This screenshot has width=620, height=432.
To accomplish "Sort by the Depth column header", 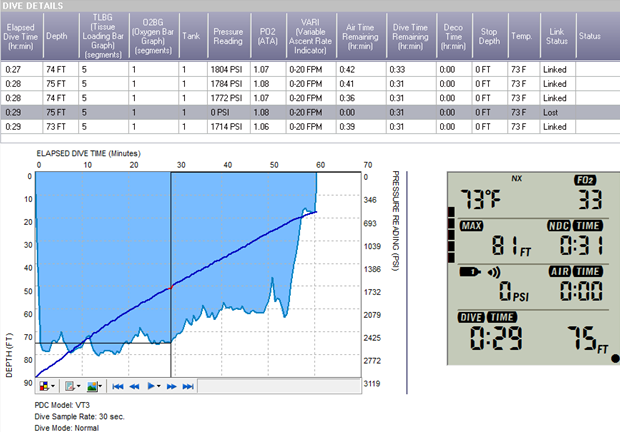I will (59, 38).
